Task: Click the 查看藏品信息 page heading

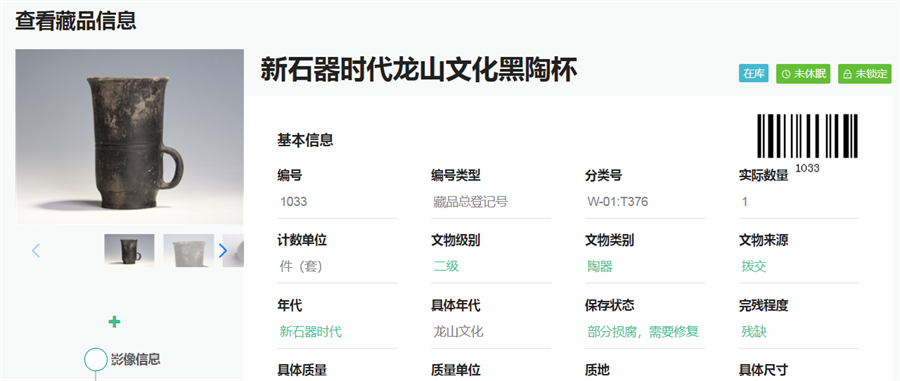Action: click(x=76, y=21)
